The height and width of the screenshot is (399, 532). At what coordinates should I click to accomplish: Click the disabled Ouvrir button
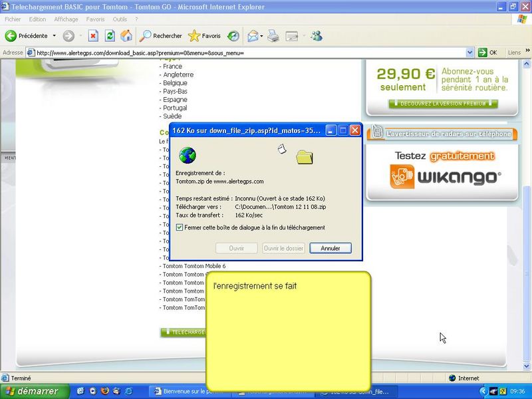click(237, 248)
